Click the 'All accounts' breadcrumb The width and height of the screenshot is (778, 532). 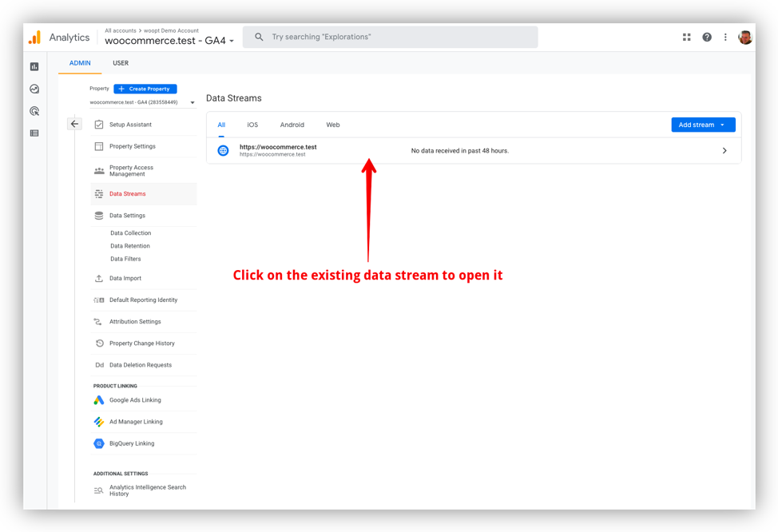[121, 30]
